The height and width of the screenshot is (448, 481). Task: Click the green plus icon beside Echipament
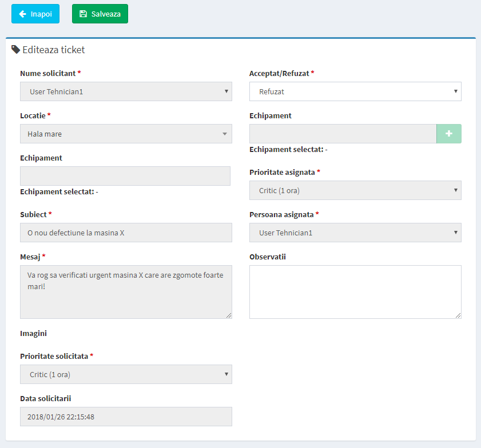(449, 134)
